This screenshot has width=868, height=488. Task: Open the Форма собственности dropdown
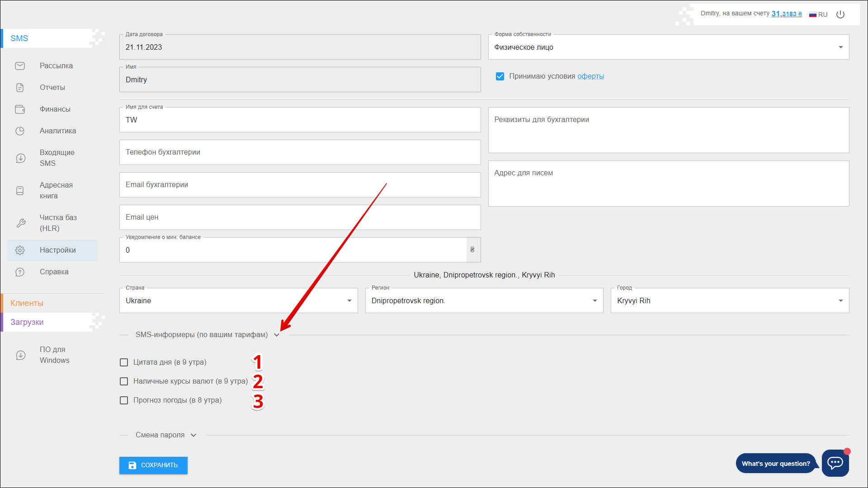pyautogui.click(x=668, y=47)
